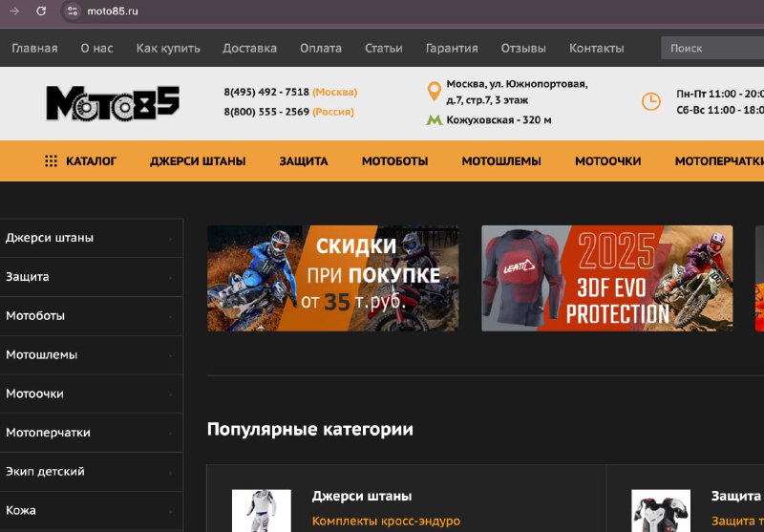Open the 2025 3DF EVO Protection banner
The width and height of the screenshot is (764, 532).
coord(607,278)
